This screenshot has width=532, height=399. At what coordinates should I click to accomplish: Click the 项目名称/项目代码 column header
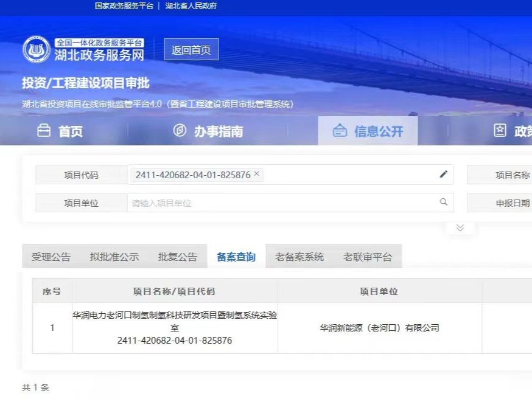(174, 291)
